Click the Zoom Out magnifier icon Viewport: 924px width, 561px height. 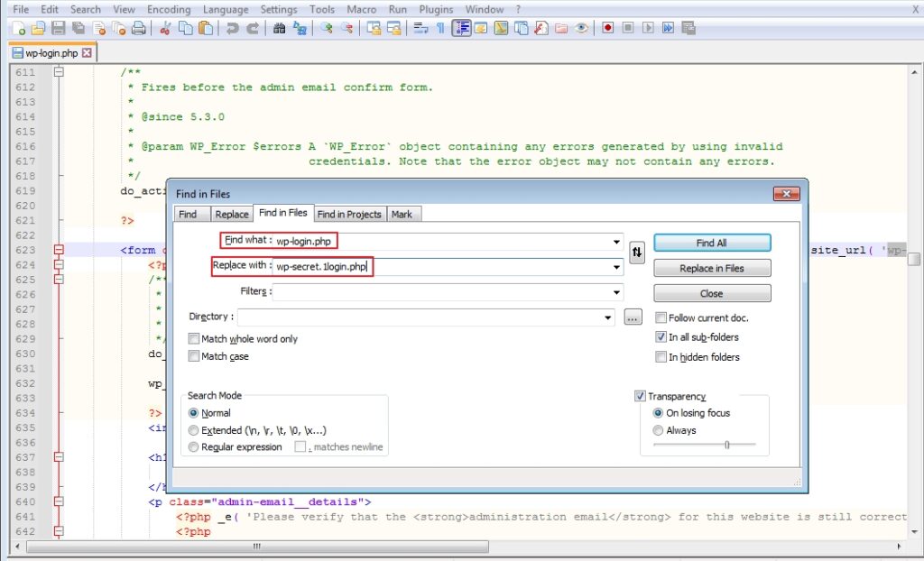347,28
